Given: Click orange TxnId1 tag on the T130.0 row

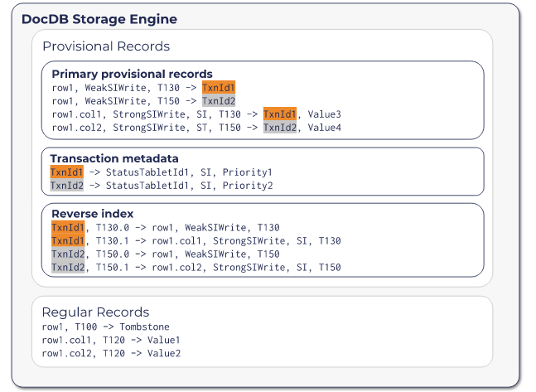Looking at the screenshot, I should tap(68, 227).
